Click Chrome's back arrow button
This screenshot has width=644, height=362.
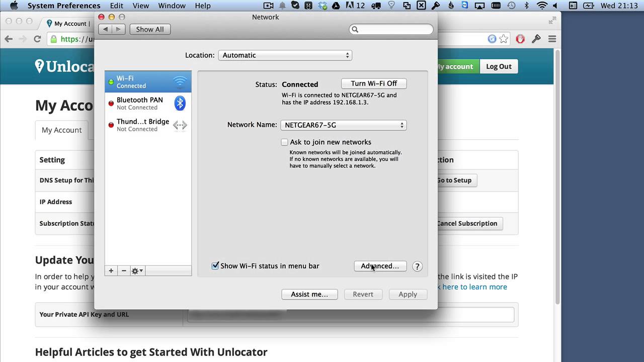click(9, 39)
